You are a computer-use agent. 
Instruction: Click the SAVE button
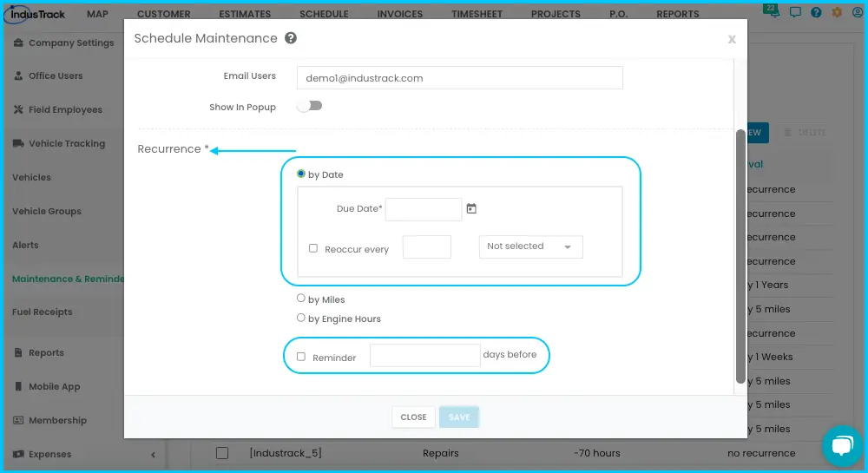pyautogui.click(x=459, y=417)
